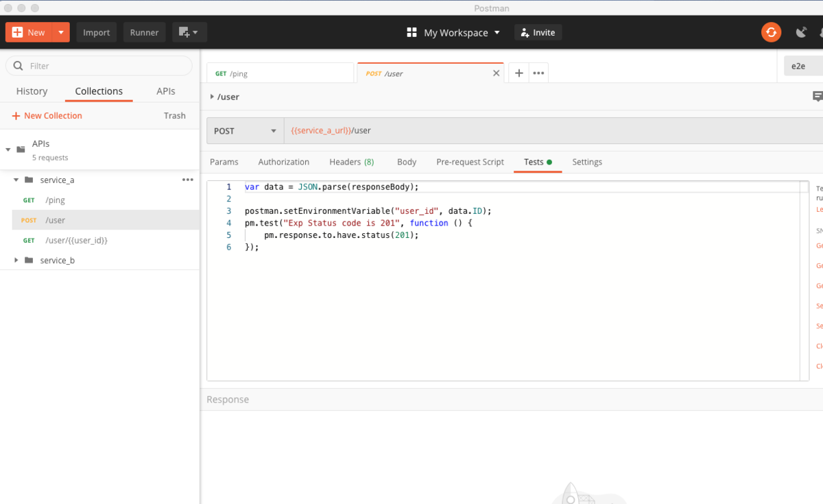The image size is (823, 504).
Task: Close the POST /user tab
Action: pos(497,73)
